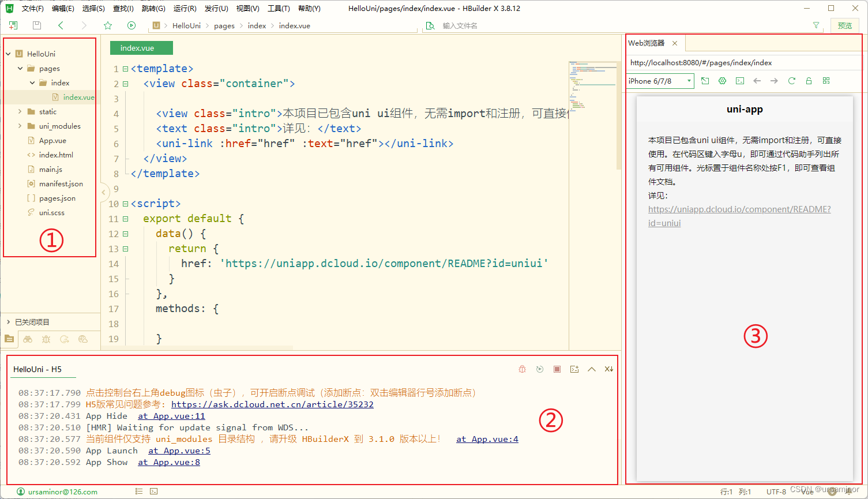Fold the script block at line 10
Screen dimensions: 868x499
pos(125,204)
